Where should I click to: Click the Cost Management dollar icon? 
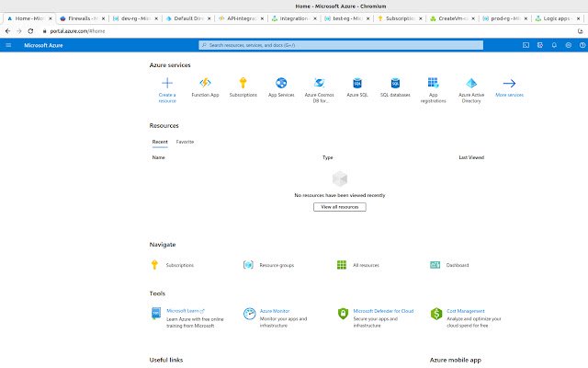(x=436, y=314)
